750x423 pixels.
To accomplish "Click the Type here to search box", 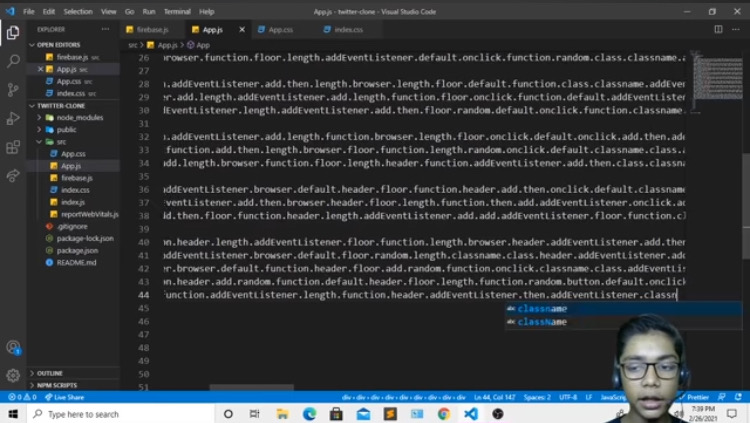I will [x=120, y=414].
